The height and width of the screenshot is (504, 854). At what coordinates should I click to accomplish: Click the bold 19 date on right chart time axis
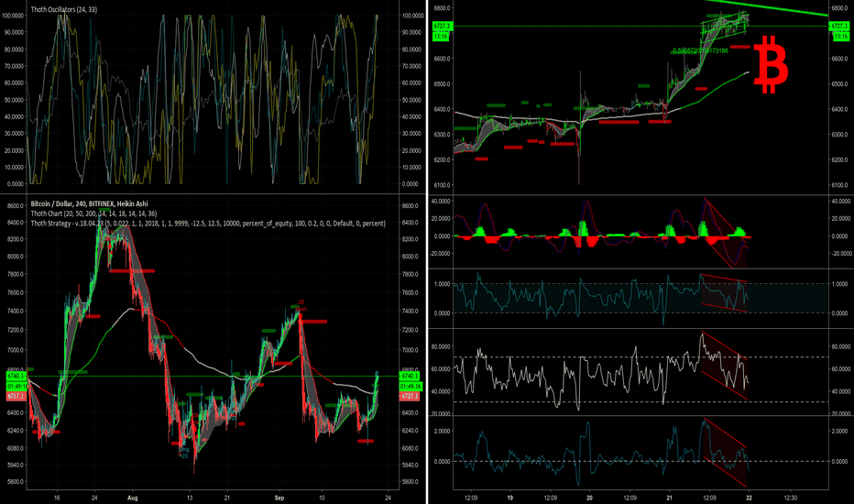pyautogui.click(x=509, y=498)
